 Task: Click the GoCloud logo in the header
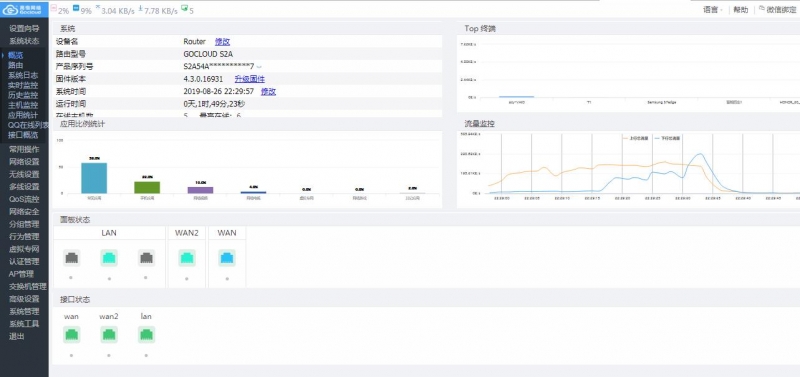(x=24, y=9)
